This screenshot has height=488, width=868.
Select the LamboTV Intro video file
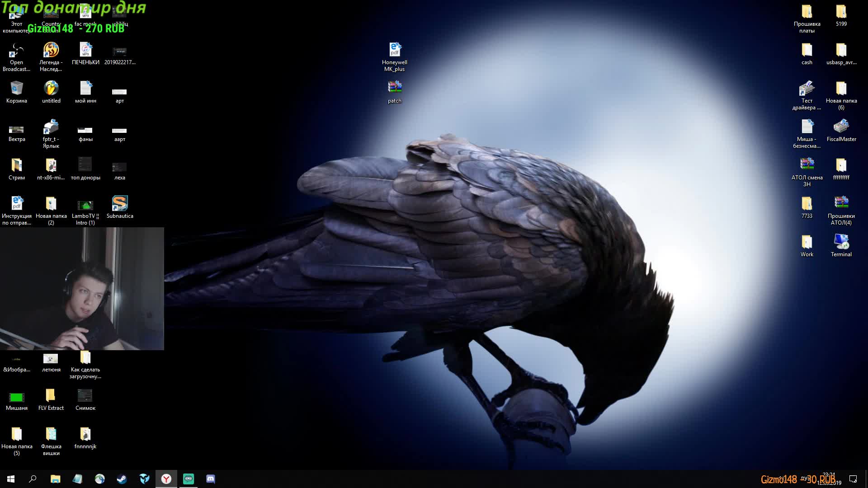(x=85, y=205)
